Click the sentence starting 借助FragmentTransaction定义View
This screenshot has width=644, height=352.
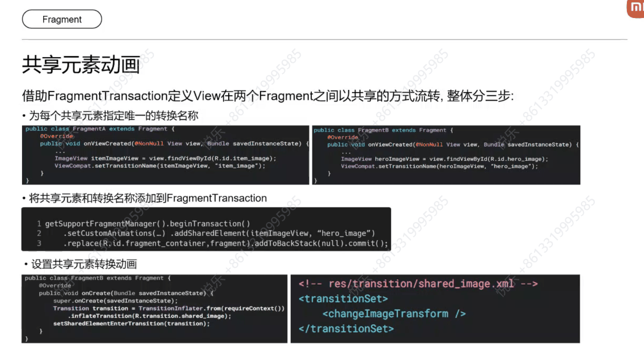click(x=268, y=96)
